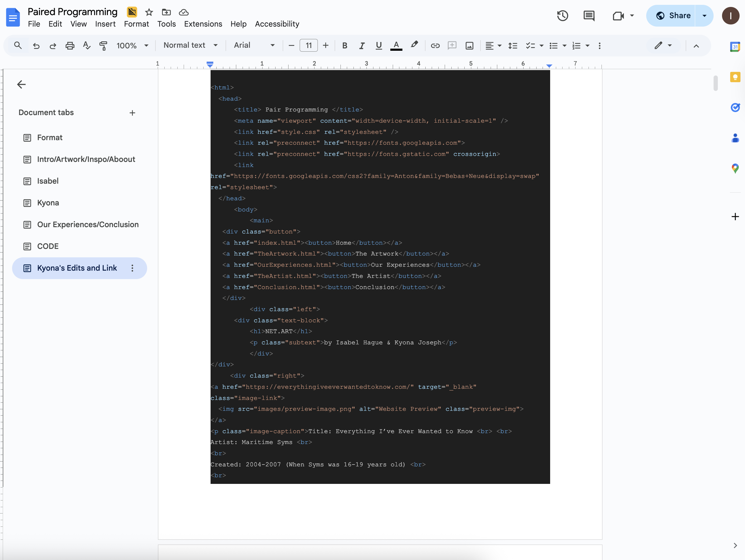Open the Extensions menu

point(203,24)
